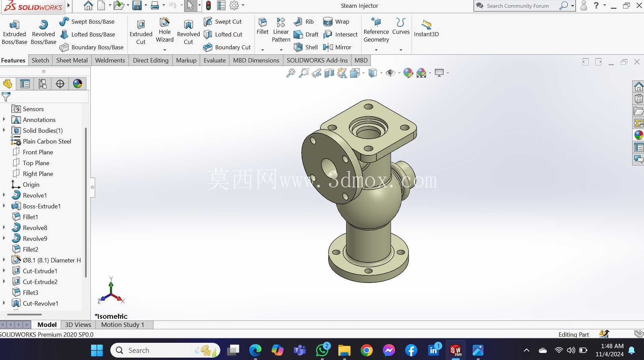Switch to the Direct Editing tab
The height and width of the screenshot is (360, 644).
(150, 60)
